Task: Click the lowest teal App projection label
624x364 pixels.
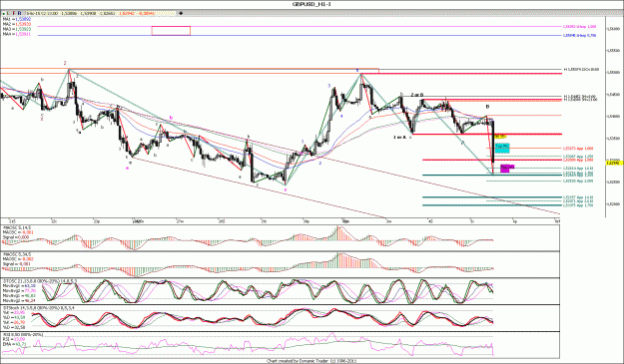Action: 578,205
